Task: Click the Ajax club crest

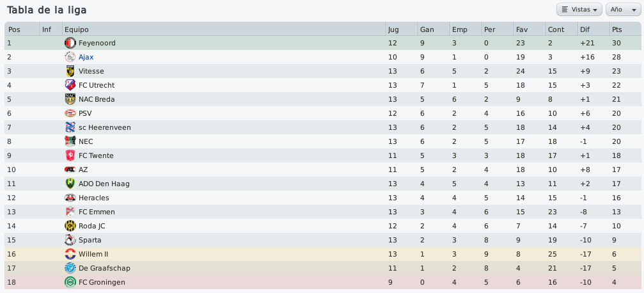Action: pos(70,57)
